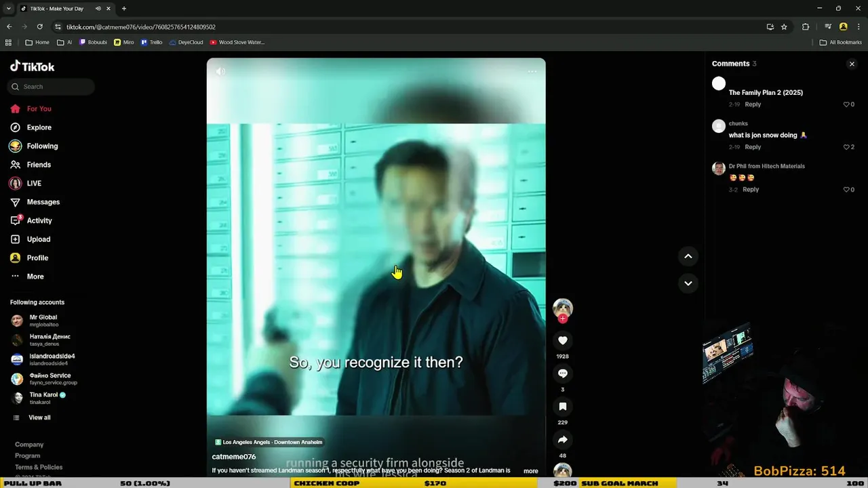Open Messages in sidebar
868x488 pixels.
[35, 202]
